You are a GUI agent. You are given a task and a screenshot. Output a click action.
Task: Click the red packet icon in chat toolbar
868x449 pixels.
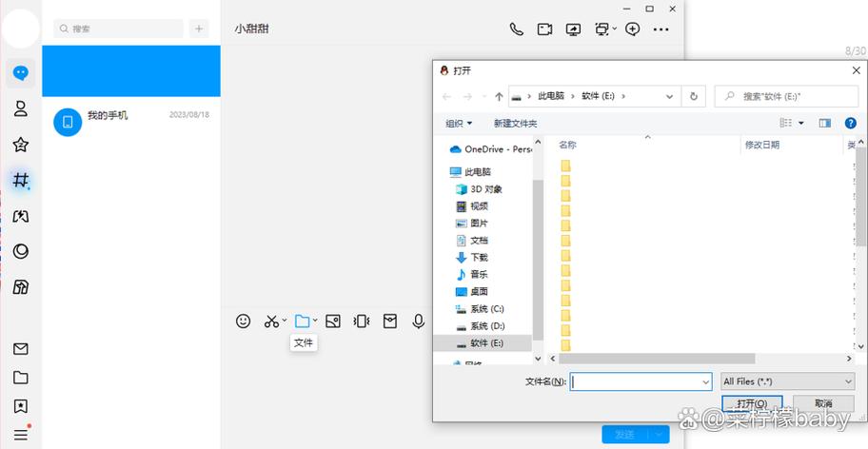click(x=390, y=322)
